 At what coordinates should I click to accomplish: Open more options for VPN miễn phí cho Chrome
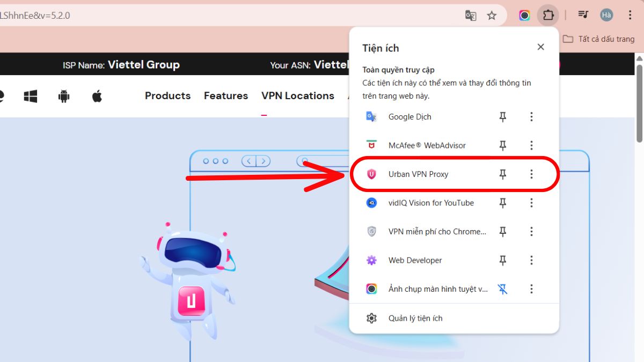(x=531, y=232)
